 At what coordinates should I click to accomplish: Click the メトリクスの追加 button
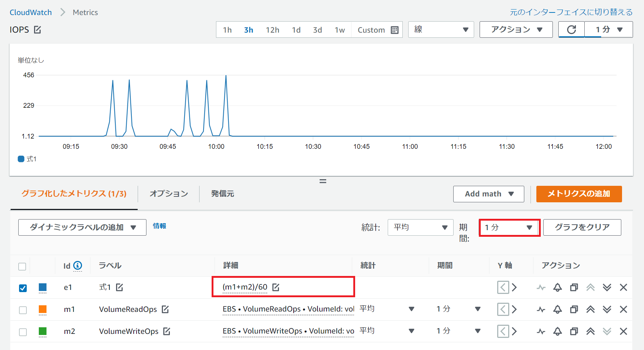point(579,194)
